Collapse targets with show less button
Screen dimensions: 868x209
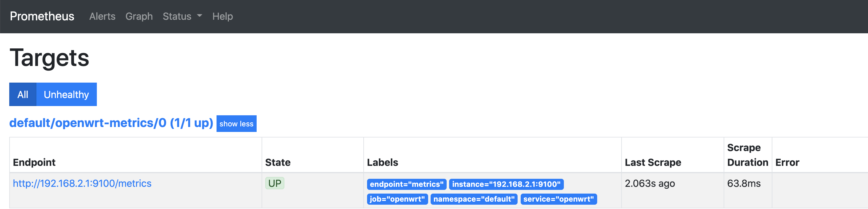[x=236, y=124]
